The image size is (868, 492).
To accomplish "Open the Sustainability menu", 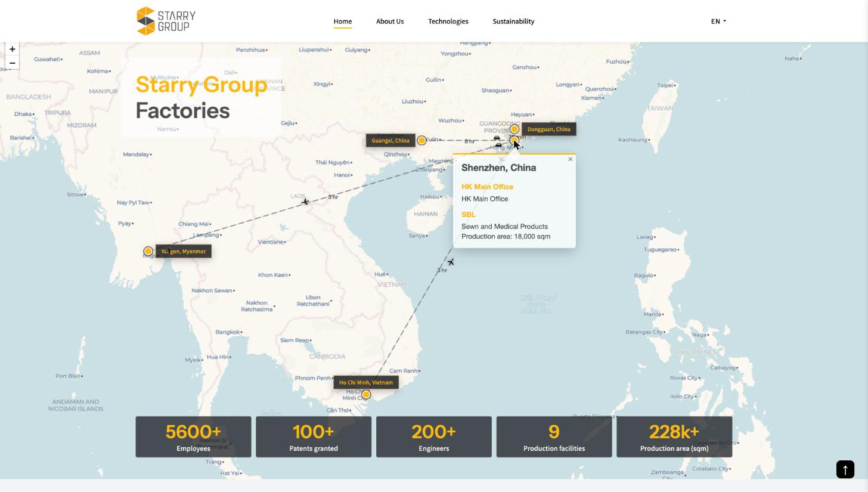I will (x=513, y=21).
